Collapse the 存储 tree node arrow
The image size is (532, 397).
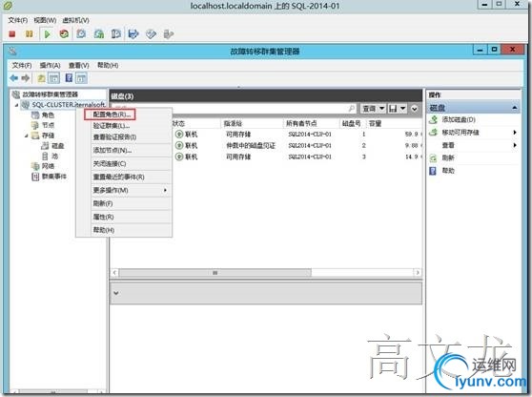click(x=27, y=136)
